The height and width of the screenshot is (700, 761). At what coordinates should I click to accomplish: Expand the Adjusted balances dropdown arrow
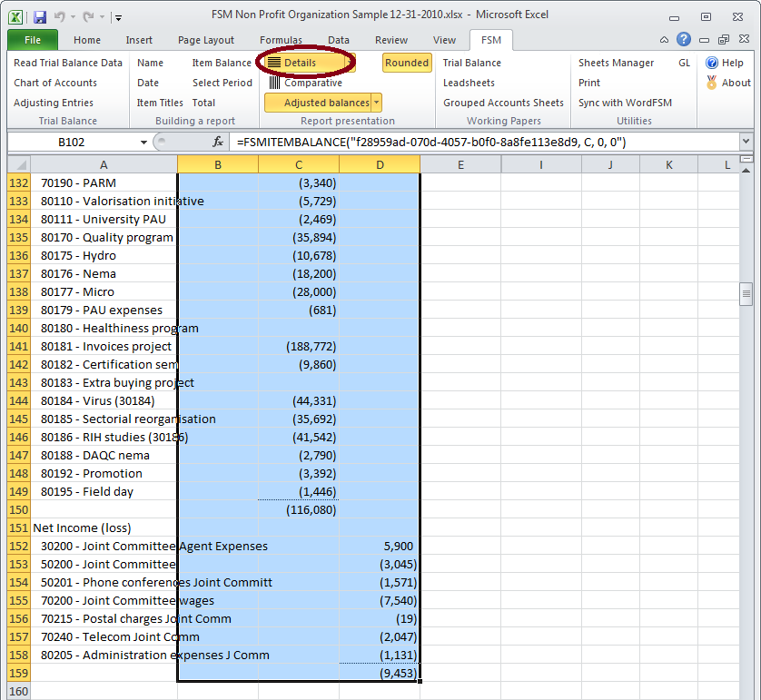[x=376, y=103]
